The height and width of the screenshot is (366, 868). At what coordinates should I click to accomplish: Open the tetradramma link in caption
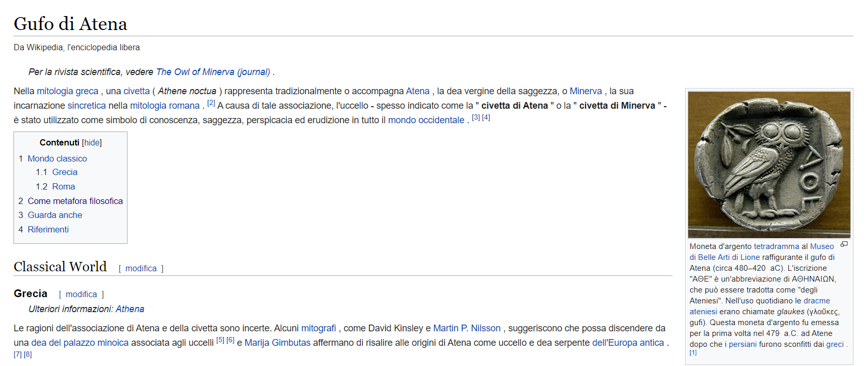coord(776,247)
